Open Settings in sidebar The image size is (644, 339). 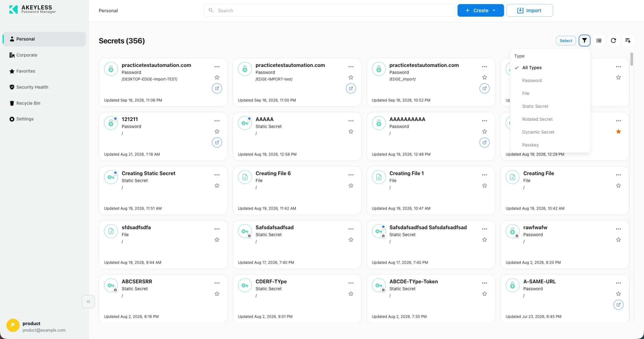(x=44, y=119)
